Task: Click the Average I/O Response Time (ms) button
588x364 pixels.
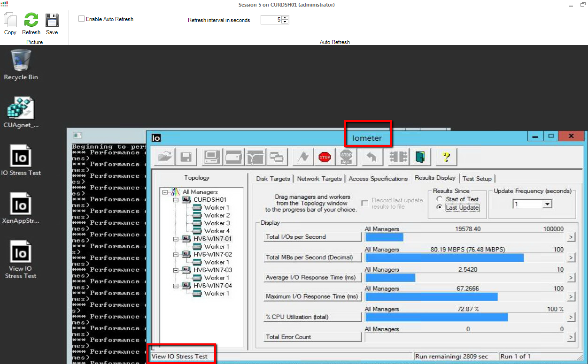Action: click(312, 278)
